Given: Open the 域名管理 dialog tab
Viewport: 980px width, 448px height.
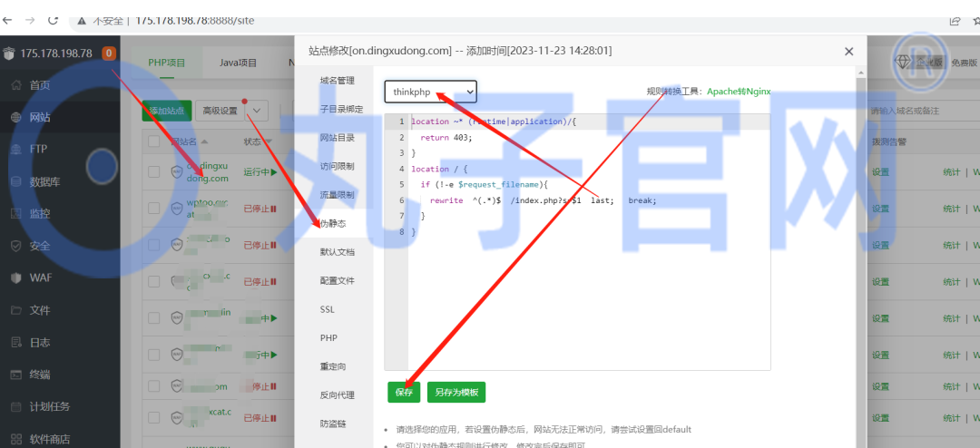Looking at the screenshot, I should click(337, 81).
